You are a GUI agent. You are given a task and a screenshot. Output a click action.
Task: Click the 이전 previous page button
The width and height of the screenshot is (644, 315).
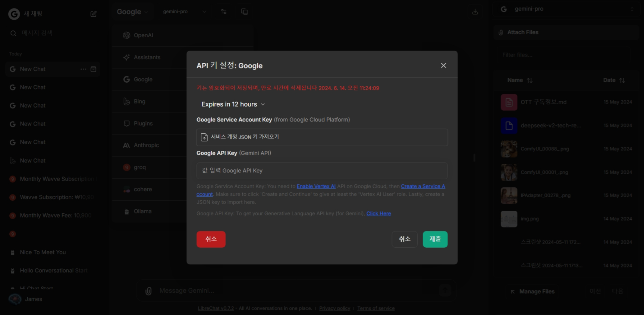tap(595, 291)
